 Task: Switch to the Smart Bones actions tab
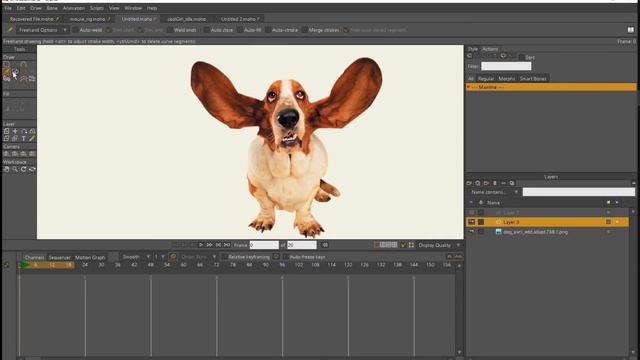533,78
